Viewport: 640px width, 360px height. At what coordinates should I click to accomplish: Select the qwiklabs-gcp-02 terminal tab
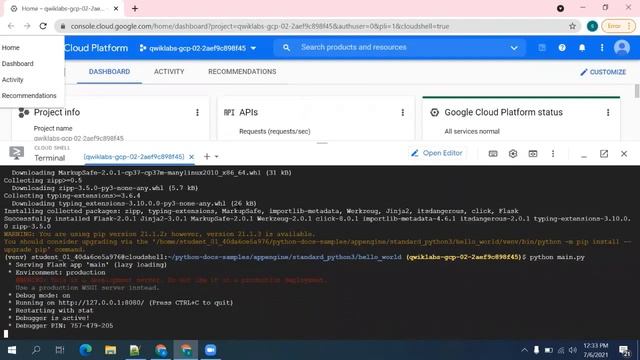[x=134, y=157]
